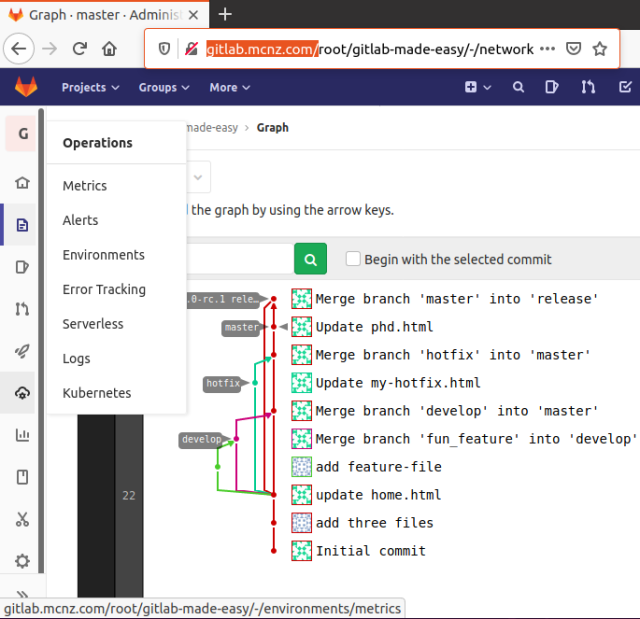Viewport: 640px width, 619px height.
Task: Click the top bar search icon
Action: click(x=518, y=88)
